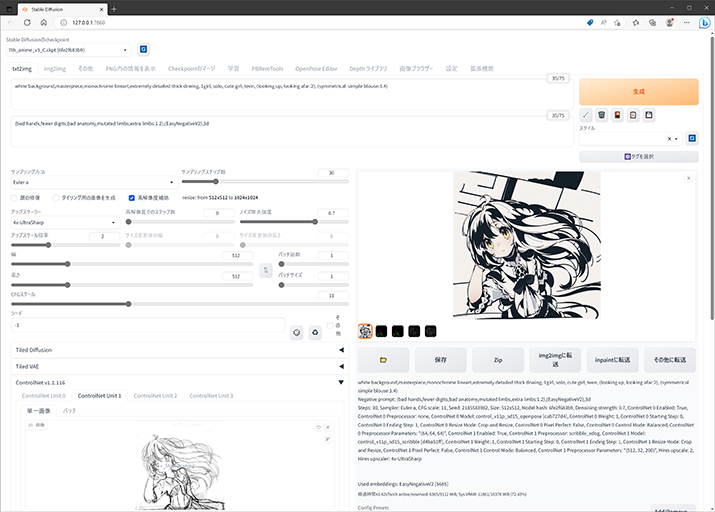This screenshot has height=512, width=715.
Task: Adjust the upscale factor slider
Action: click(65, 245)
